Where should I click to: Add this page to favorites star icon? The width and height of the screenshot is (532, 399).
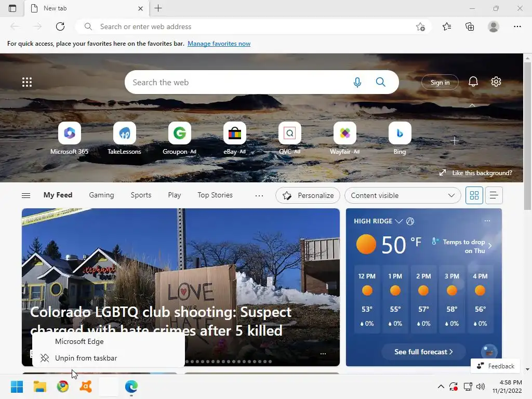(x=420, y=26)
